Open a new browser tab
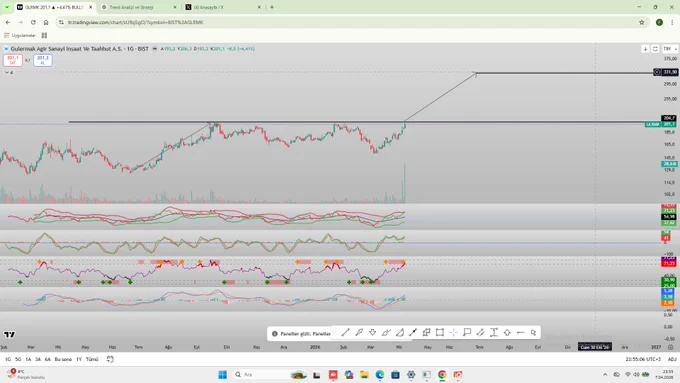 tap(272, 7)
